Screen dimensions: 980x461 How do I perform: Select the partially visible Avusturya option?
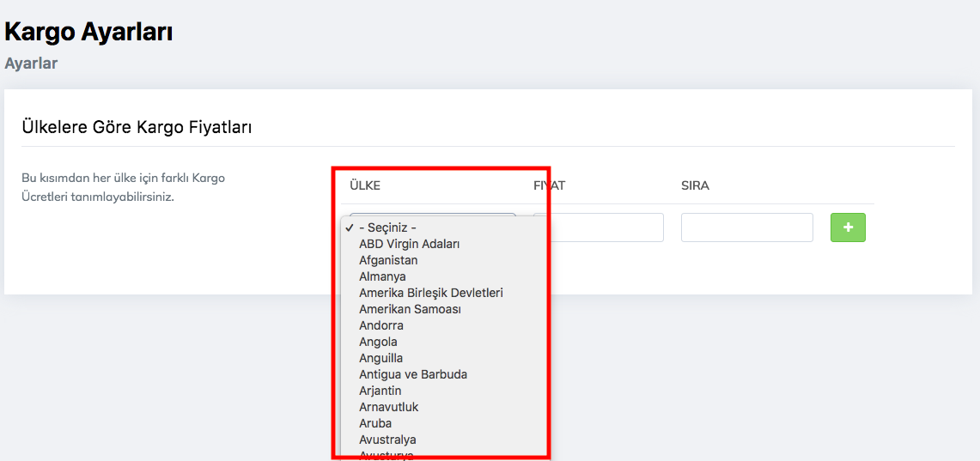coord(387,455)
